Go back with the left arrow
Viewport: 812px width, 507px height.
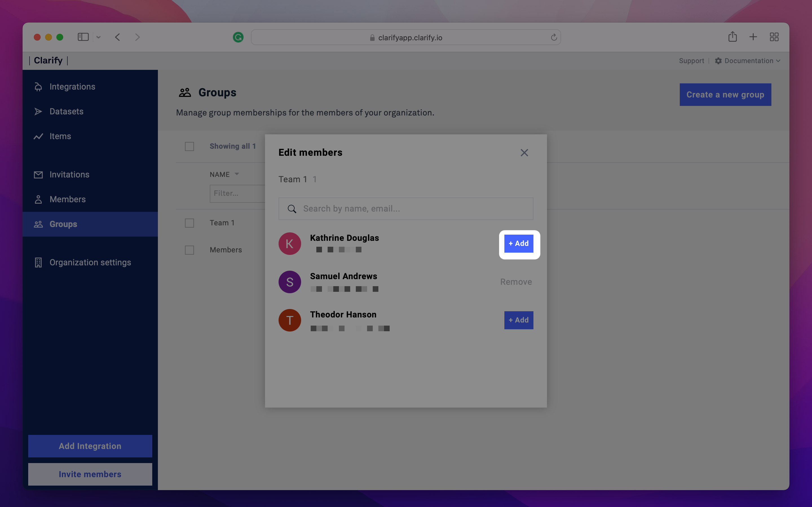click(118, 37)
